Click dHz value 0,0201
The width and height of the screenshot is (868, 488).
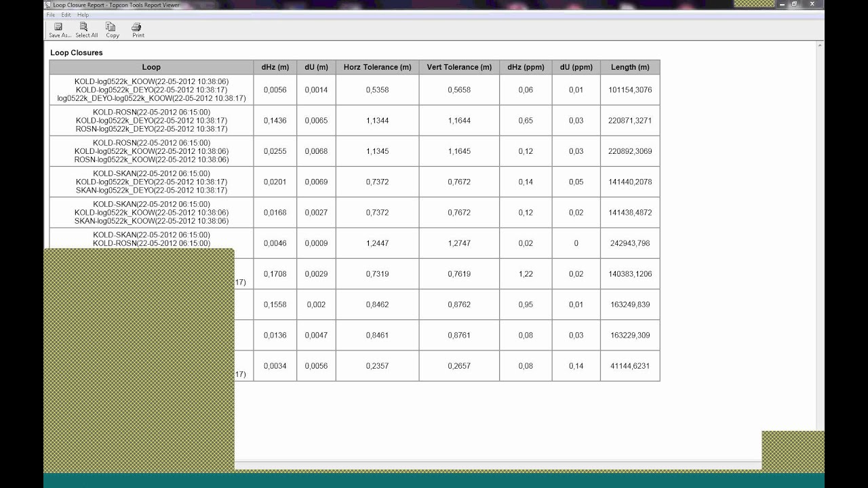pos(275,182)
